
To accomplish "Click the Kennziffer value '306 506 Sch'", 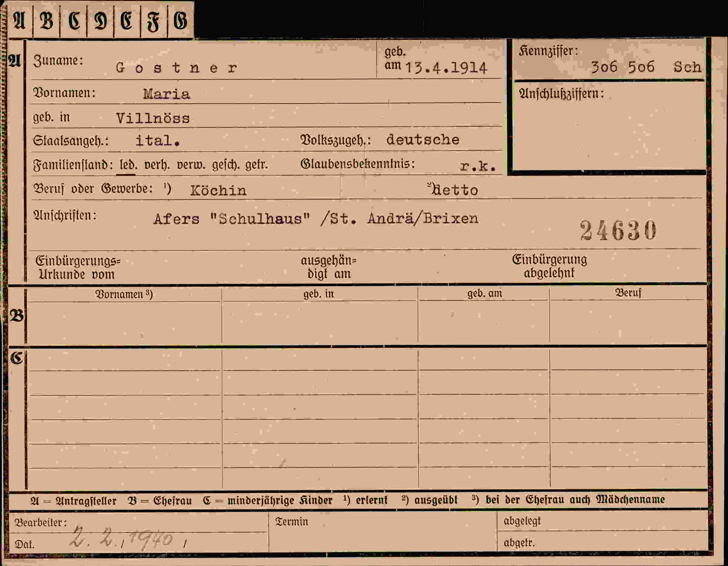I will click(646, 67).
